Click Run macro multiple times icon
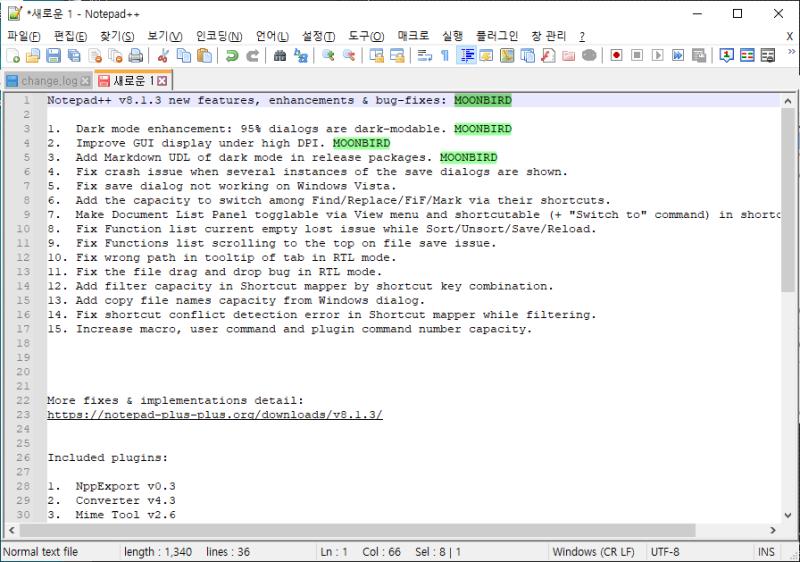 pos(678,56)
